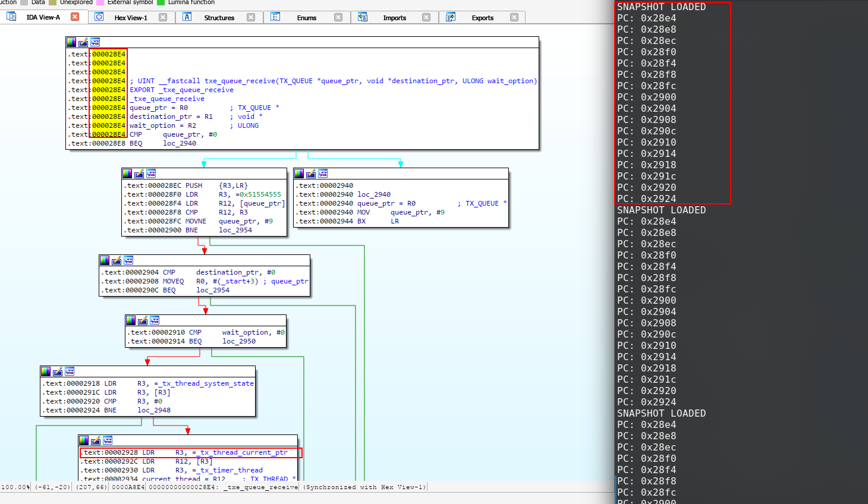Screen dimensions: 868x504
Task: Click the green Lumina function legend swatch
Action: [161, 2]
